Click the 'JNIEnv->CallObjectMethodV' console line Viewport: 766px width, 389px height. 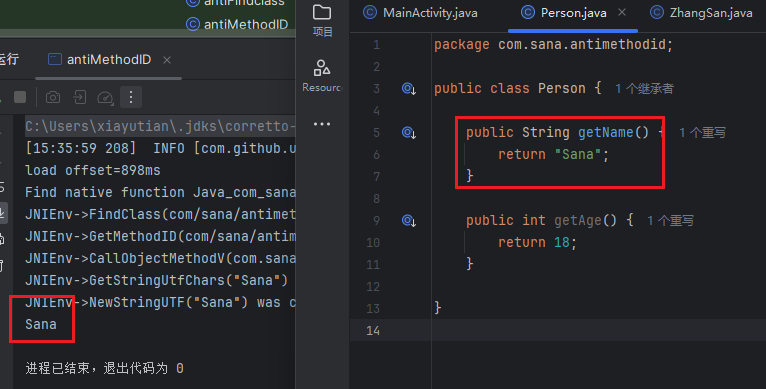160,258
